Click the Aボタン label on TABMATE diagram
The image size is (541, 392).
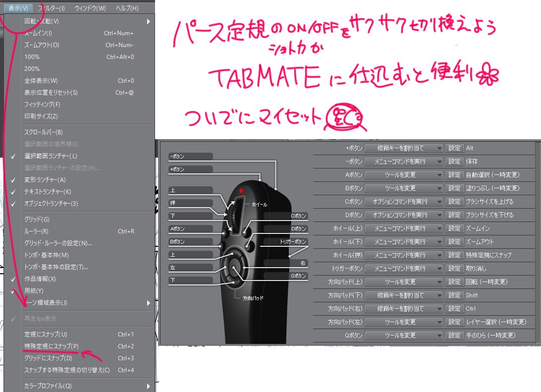coord(190,229)
